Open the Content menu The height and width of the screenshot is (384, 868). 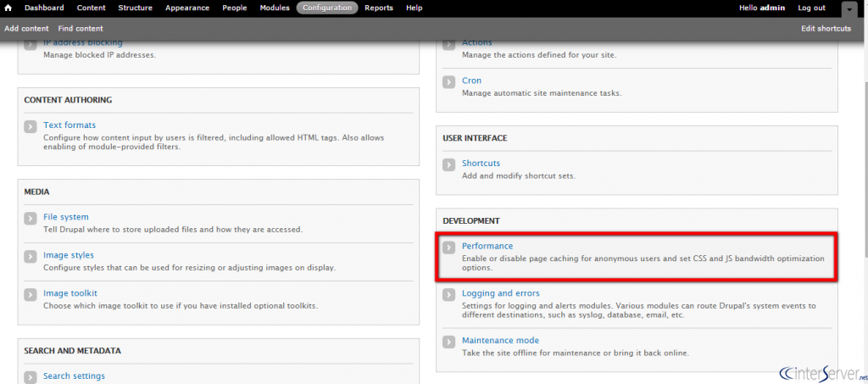click(x=92, y=8)
